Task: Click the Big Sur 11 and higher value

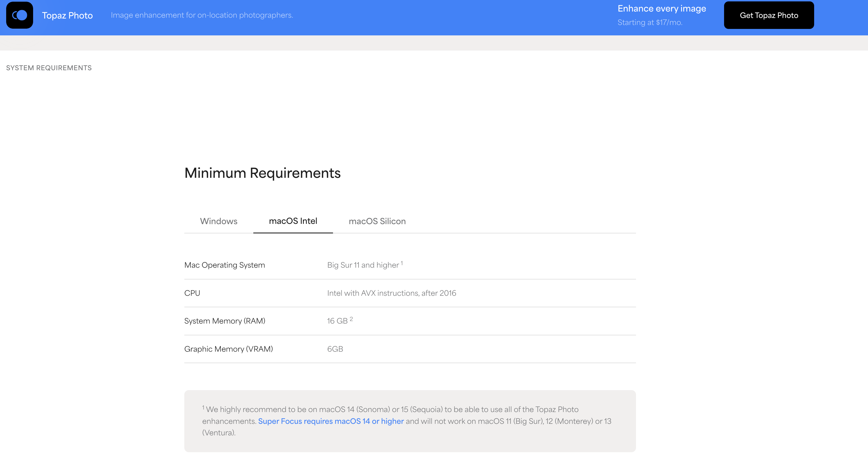Action: pos(362,265)
